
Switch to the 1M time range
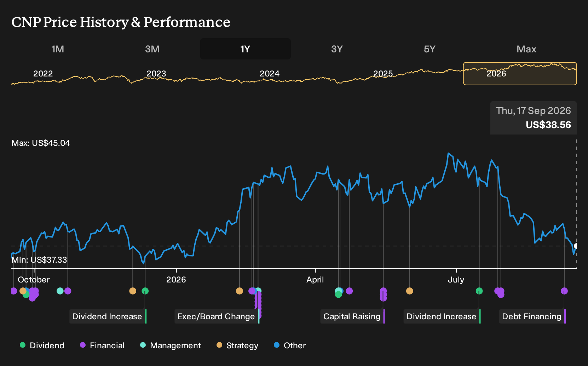pyautogui.click(x=58, y=49)
